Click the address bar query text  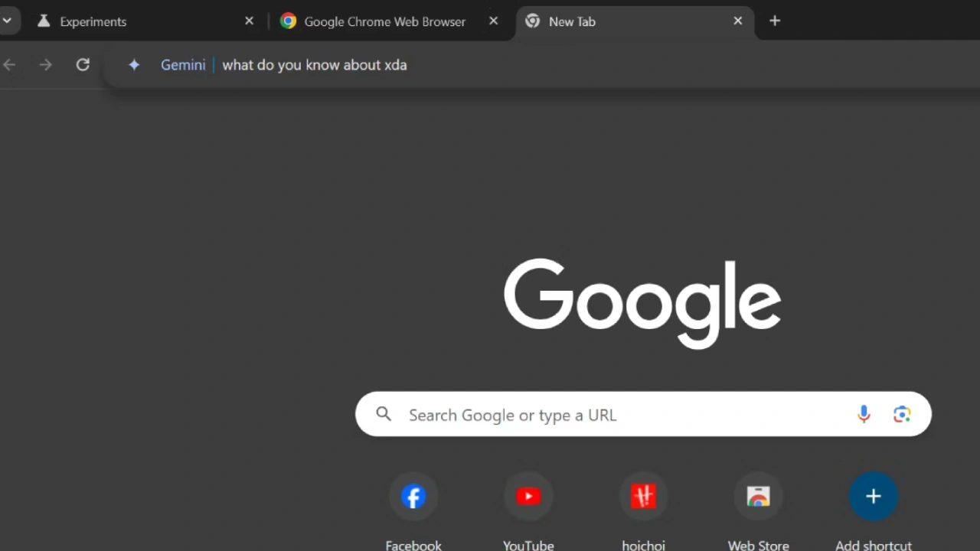314,65
